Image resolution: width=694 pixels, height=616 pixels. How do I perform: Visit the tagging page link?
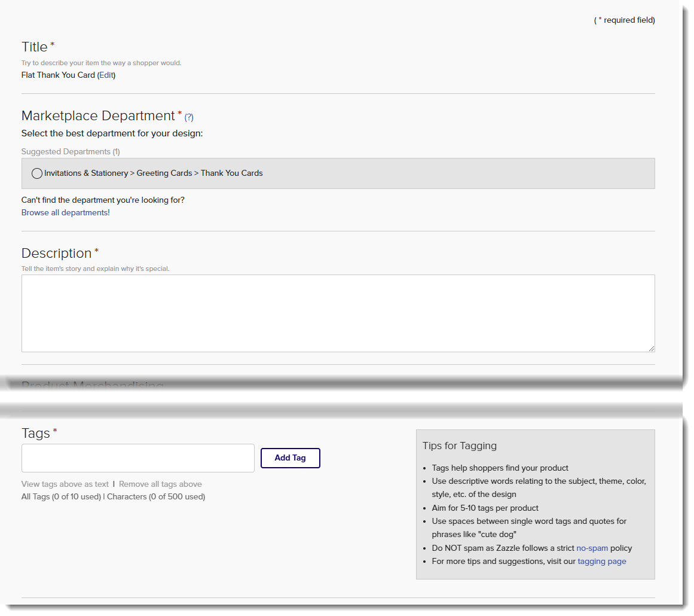(x=602, y=562)
